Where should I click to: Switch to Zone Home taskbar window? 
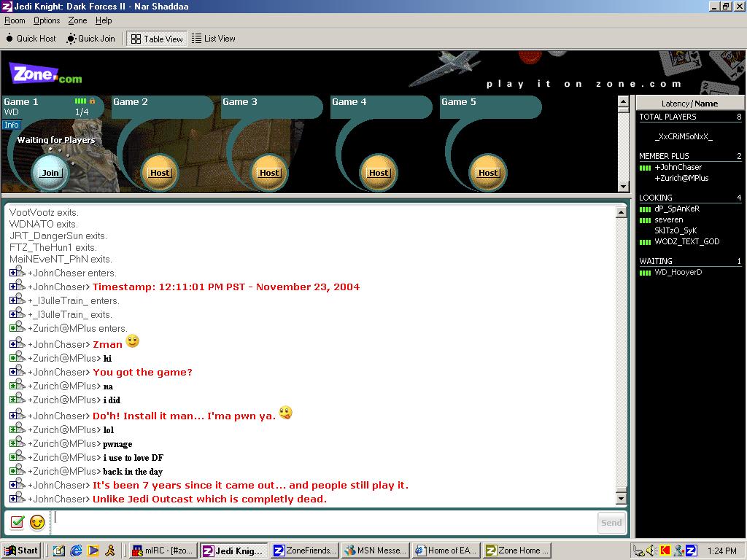tap(517, 551)
